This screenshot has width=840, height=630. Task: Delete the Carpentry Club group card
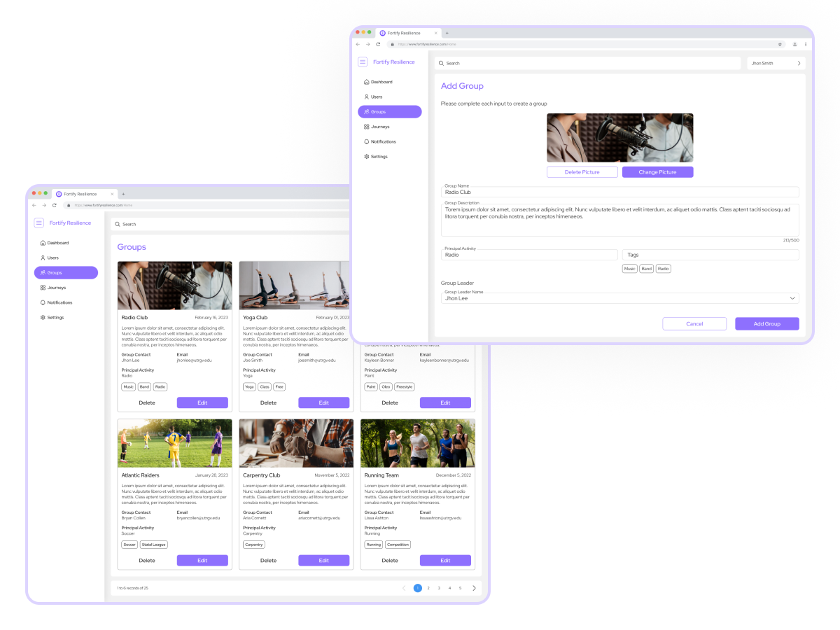pyautogui.click(x=269, y=561)
